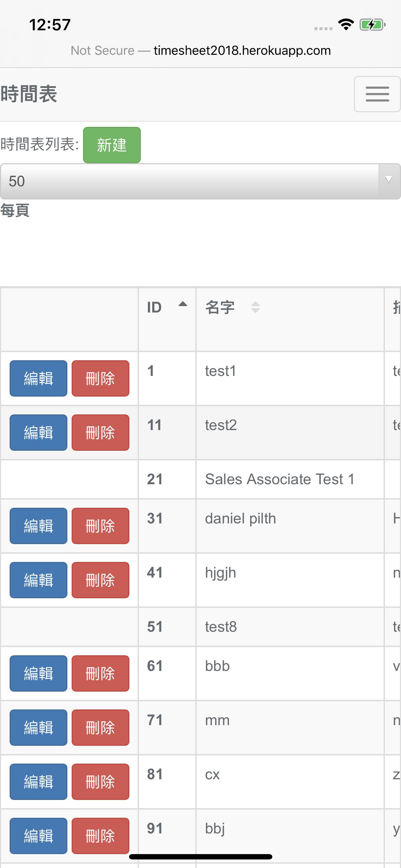
Task: Edit the test2 entry
Action: 38,432
